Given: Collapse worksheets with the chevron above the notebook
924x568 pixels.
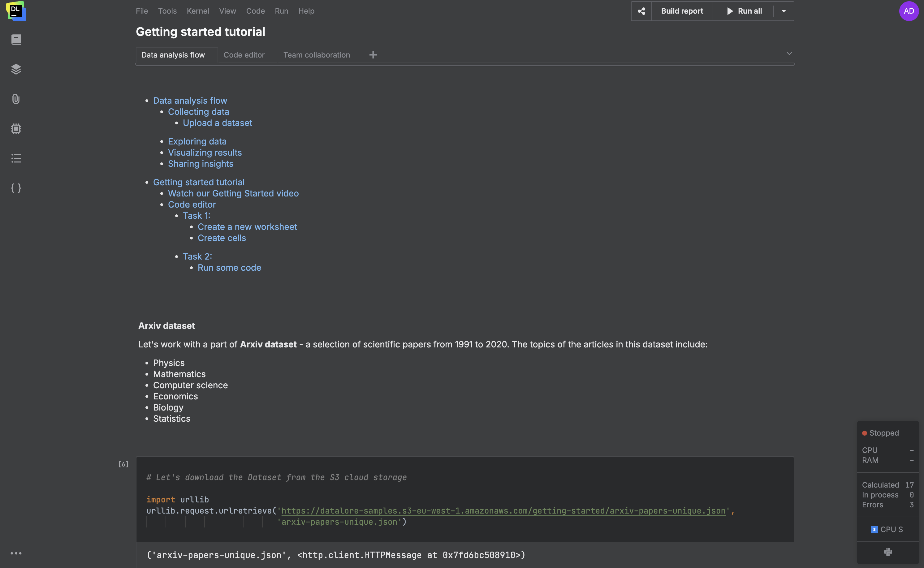Looking at the screenshot, I should click(x=789, y=53).
